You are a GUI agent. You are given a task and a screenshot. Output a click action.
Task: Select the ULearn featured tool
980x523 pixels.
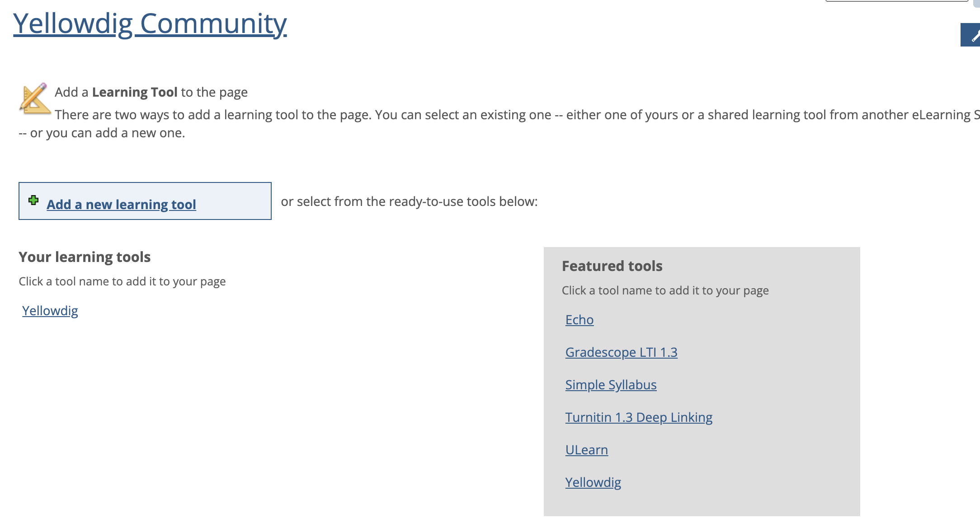586,449
